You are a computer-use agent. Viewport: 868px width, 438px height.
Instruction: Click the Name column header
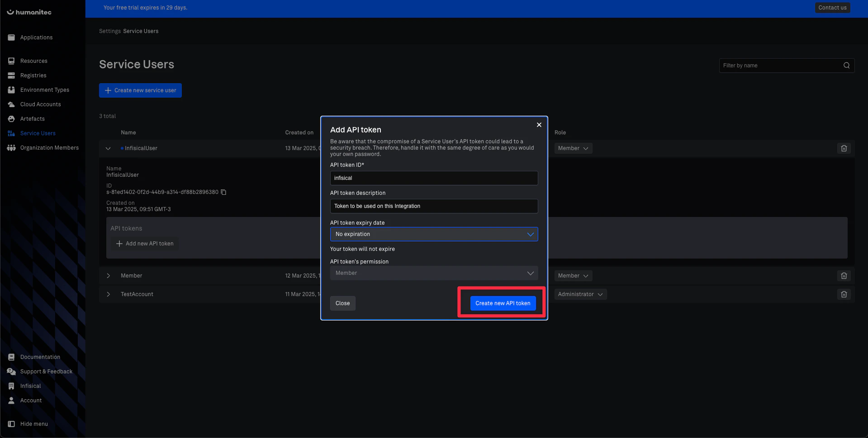(128, 132)
